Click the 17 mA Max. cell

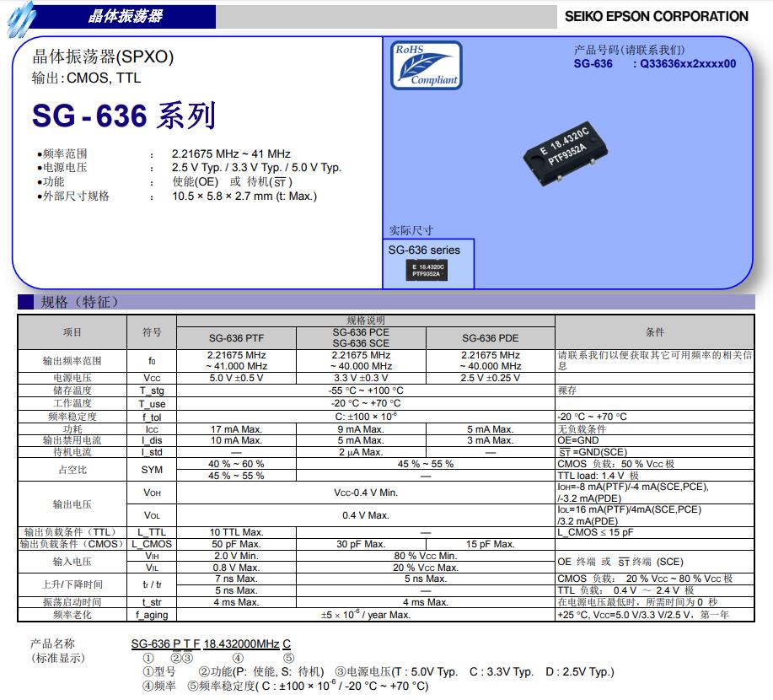237,429
